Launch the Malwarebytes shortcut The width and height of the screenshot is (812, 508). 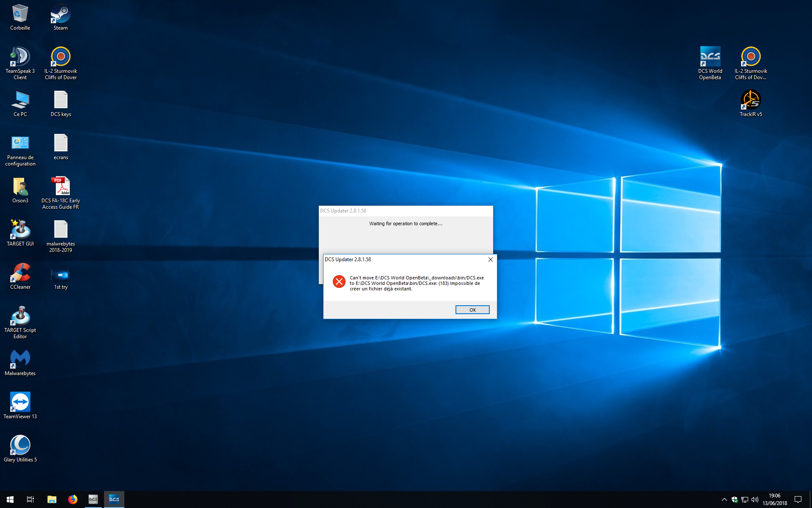pos(20,363)
